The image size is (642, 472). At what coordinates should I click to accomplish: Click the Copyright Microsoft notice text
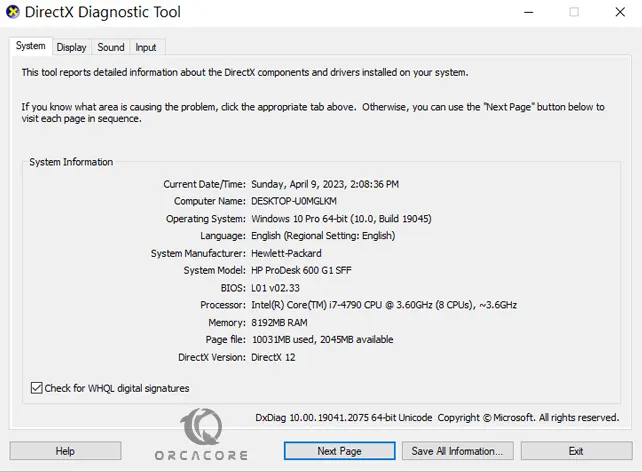pos(528,418)
